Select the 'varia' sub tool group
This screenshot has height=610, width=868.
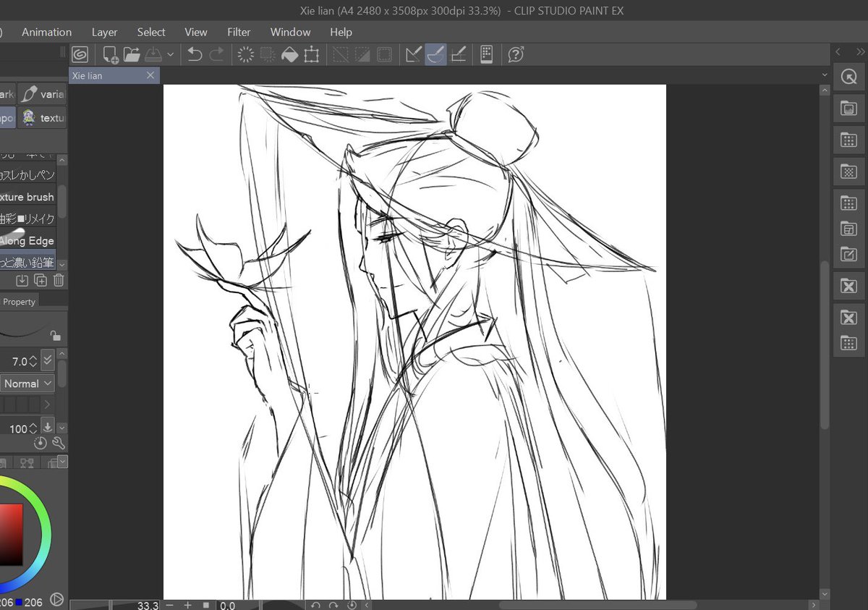pos(43,94)
